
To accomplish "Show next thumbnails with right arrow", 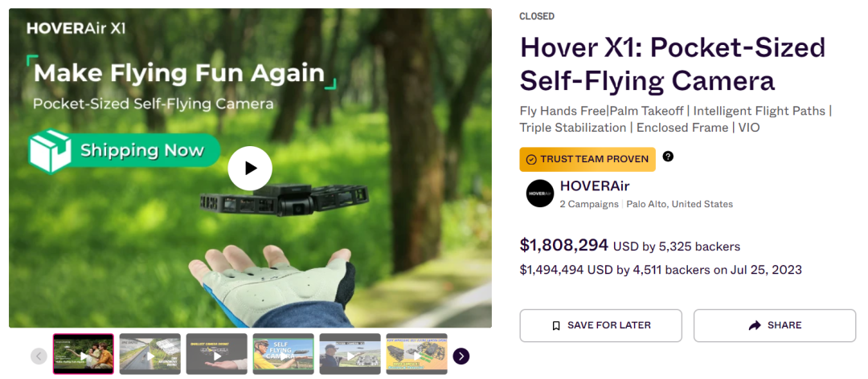I will coord(461,356).
